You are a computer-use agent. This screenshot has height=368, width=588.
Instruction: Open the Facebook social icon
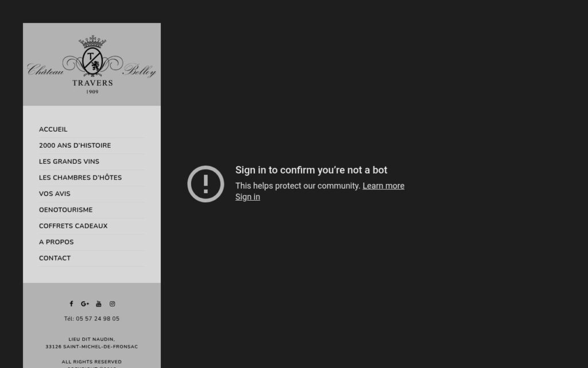[71, 304]
